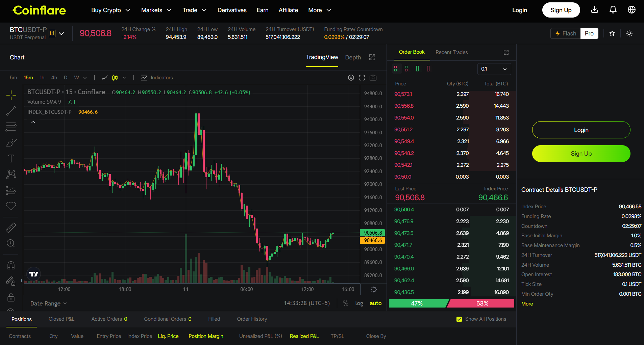Switch to the Recent Trades tab

click(451, 52)
